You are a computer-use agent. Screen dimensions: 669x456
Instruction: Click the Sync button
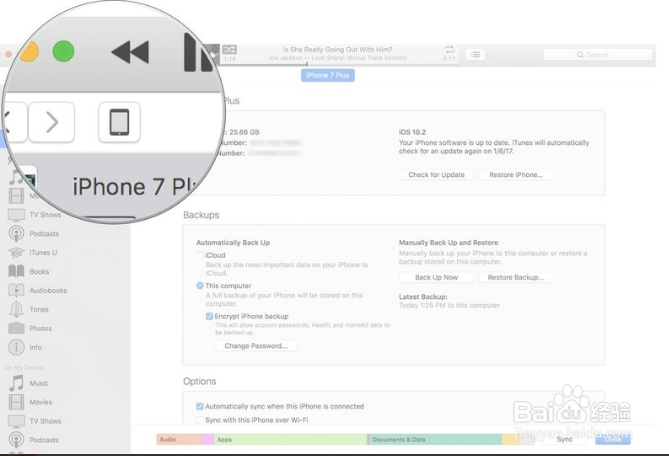coord(564,439)
